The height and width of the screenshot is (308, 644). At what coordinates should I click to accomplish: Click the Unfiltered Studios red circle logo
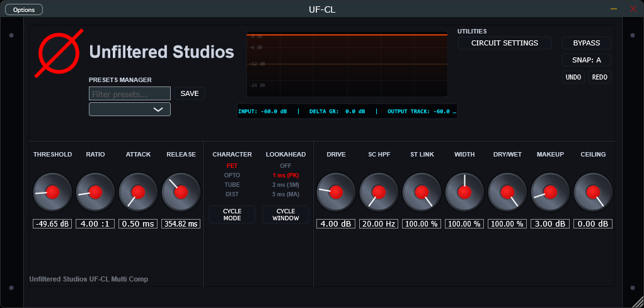point(59,53)
